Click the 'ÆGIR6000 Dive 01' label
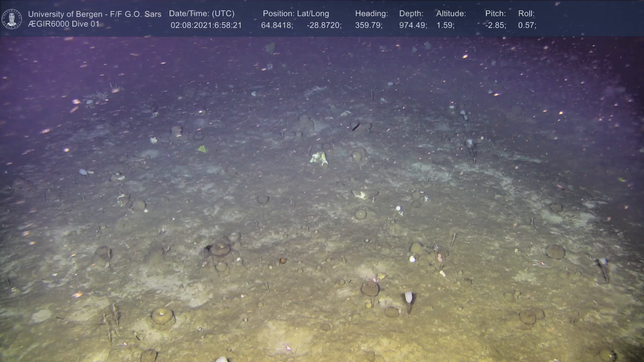 tap(64, 24)
